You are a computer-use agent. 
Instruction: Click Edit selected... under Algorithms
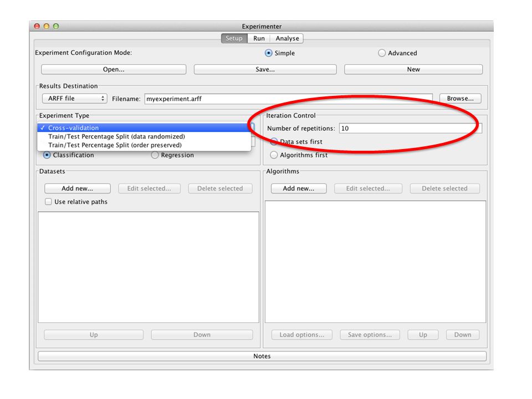click(368, 188)
